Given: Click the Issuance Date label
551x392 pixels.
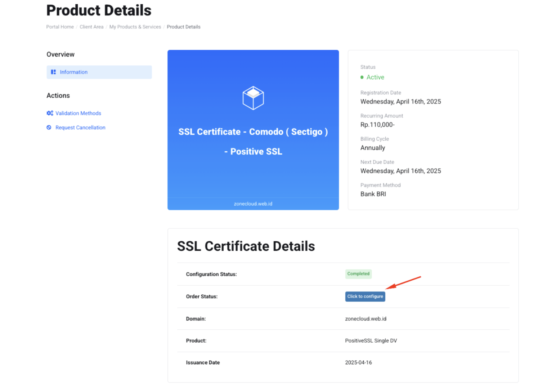Looking at the screenshot, I should 203,363.
